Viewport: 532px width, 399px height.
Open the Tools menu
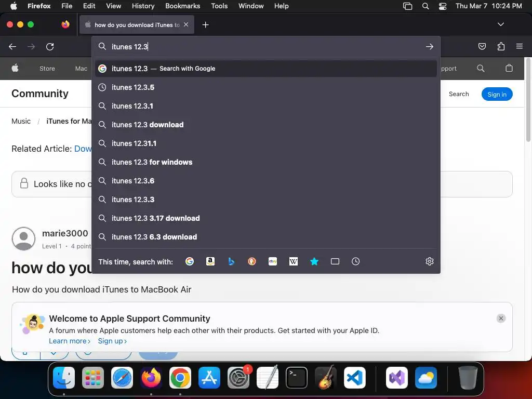(219, 6)
